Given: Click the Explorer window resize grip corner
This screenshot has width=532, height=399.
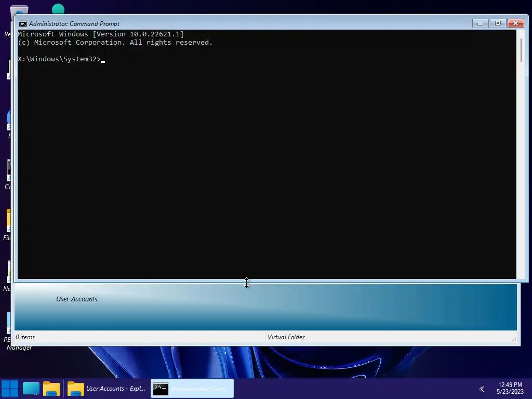Looking at the screenshot, I should (x=514, y=339).
